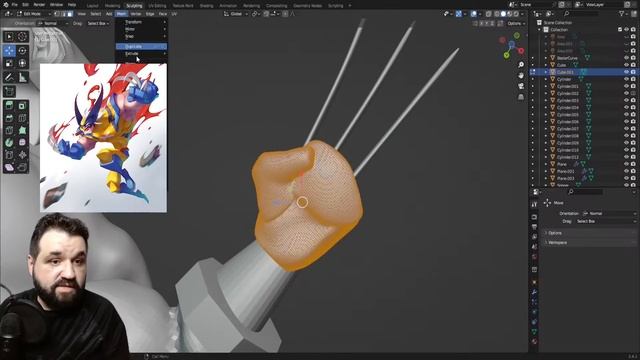Open the Modifiers wrench tab in properties
Screen dimensions: 640x360
[534, 292]
